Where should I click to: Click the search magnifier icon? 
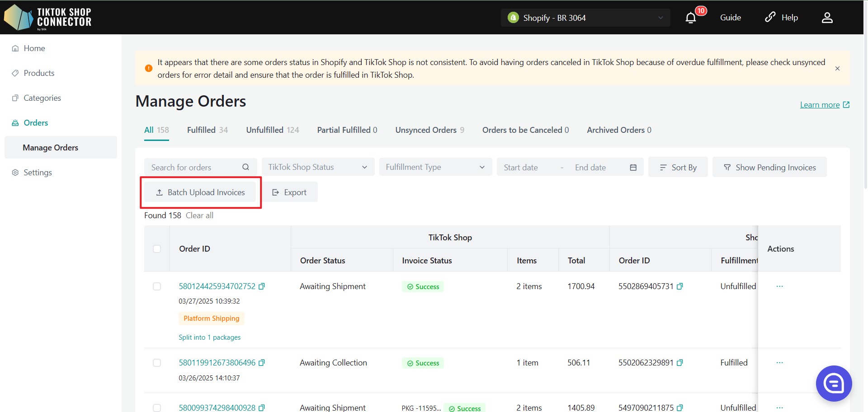(245, 167)
